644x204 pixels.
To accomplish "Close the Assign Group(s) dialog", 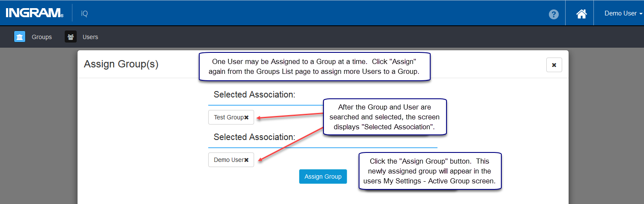I will coord(554,65).
